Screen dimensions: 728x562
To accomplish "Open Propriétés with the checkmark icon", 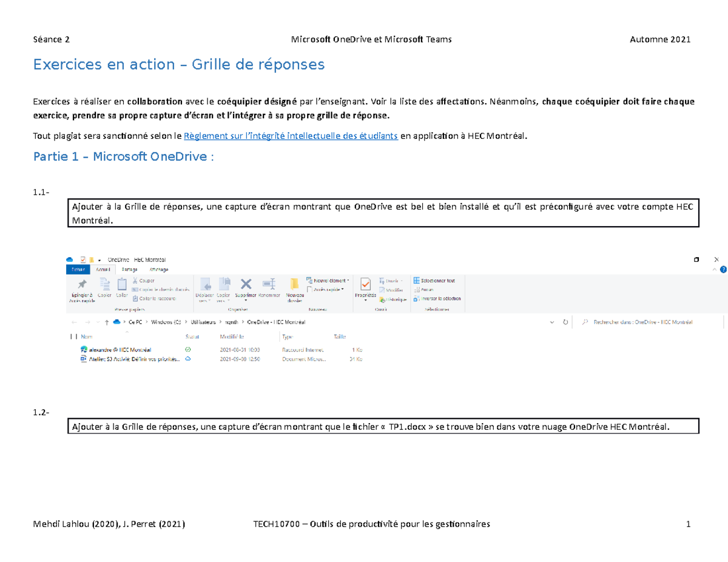I will [366, 285].
